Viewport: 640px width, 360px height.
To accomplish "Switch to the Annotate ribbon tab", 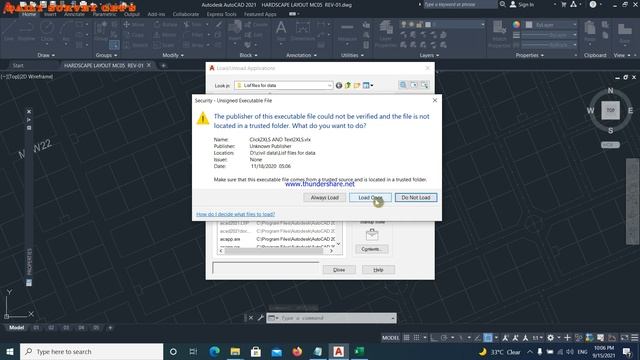I will tap(74, 14).
